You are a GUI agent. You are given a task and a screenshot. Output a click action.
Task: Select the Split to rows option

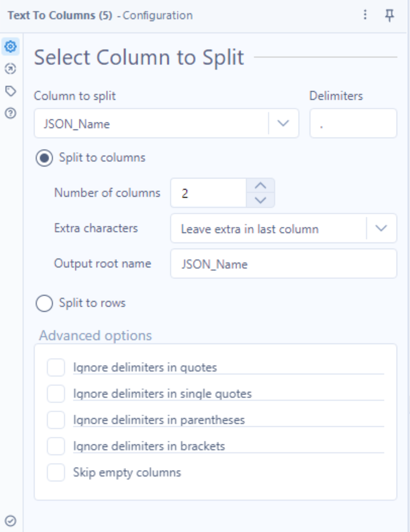click(44, 303)
